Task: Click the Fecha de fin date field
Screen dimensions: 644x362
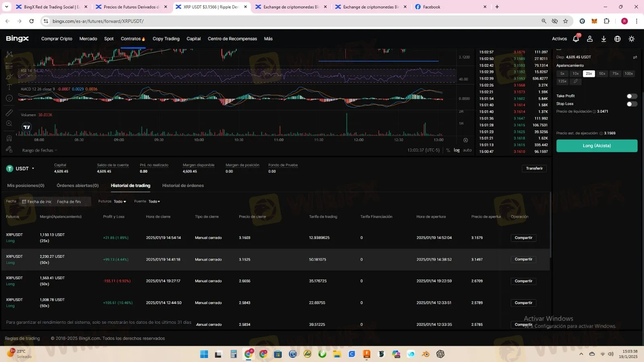Action: [x=69, y=202]
